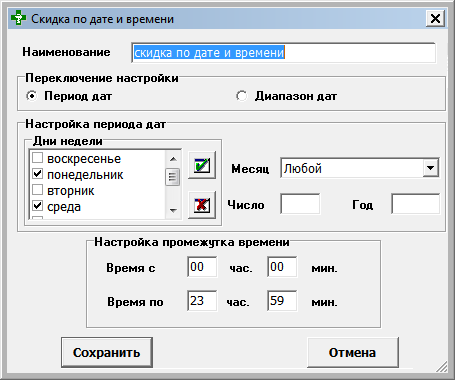
Task: Click the uncheck-all weekdays red X icon
Action: pos(202,205)
